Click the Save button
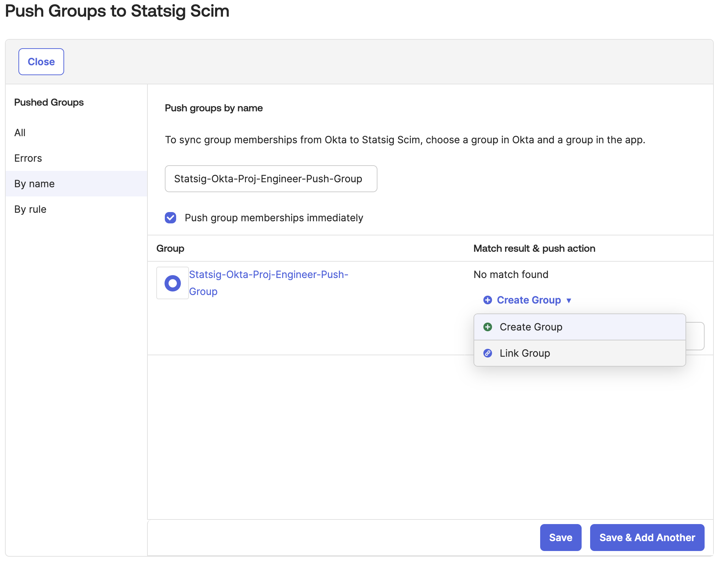Viewport: 728px width, 573px height. coord(560,538)
